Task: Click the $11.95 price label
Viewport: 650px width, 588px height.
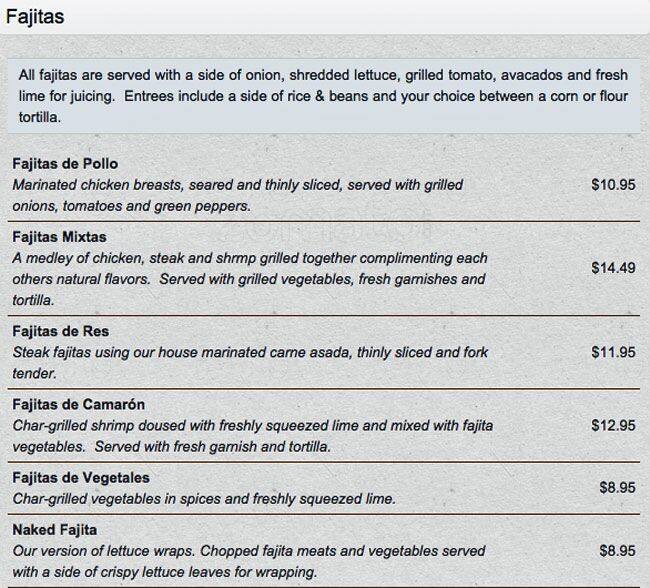Action: point(613,352)
